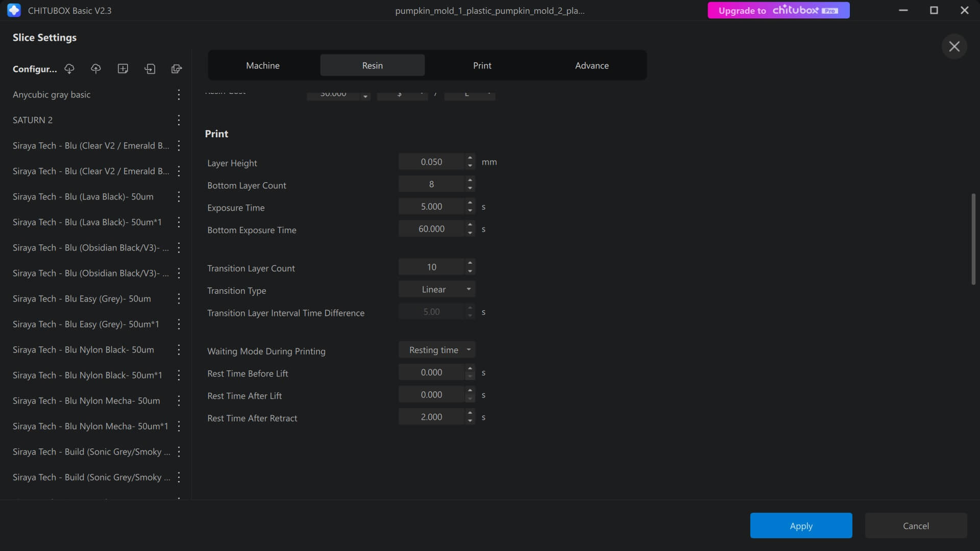Open Waiting Mode During Printing dropdown
This screenshot has width=980, height=551.
pos(437,350)
